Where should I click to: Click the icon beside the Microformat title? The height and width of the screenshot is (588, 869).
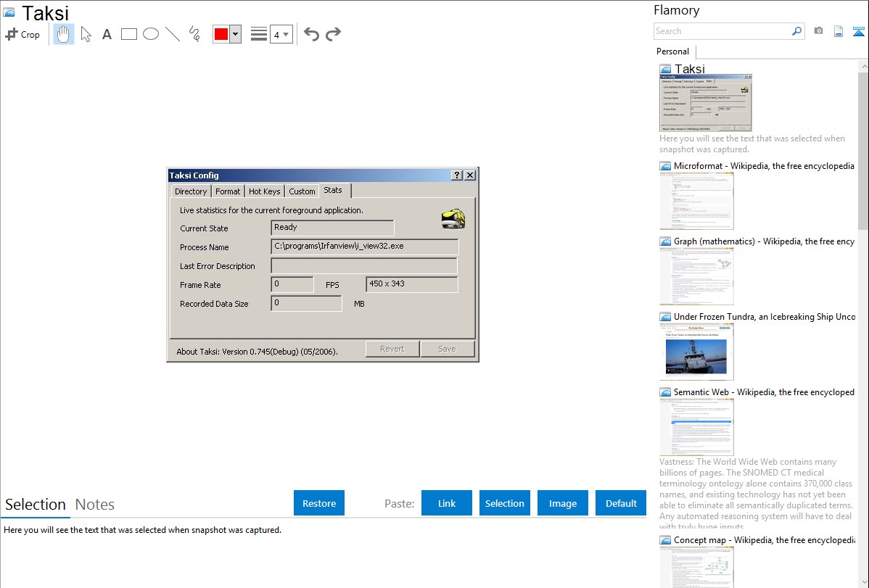pos(665,166)
